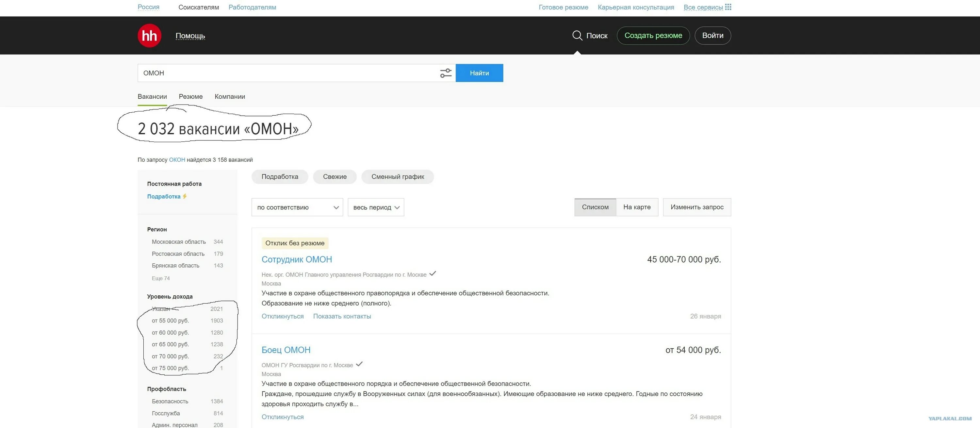The width and height of the screenshot is (980, 428).
Task: Toggle Сменный график filter chip
Action: coord(398,176)
